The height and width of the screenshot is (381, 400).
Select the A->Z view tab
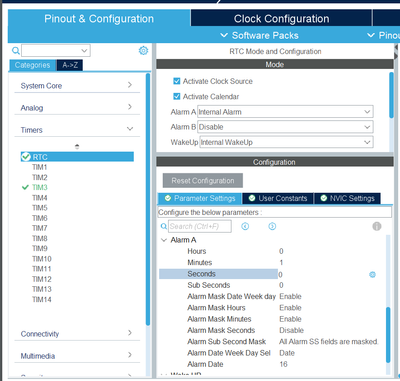coord(70,65)
